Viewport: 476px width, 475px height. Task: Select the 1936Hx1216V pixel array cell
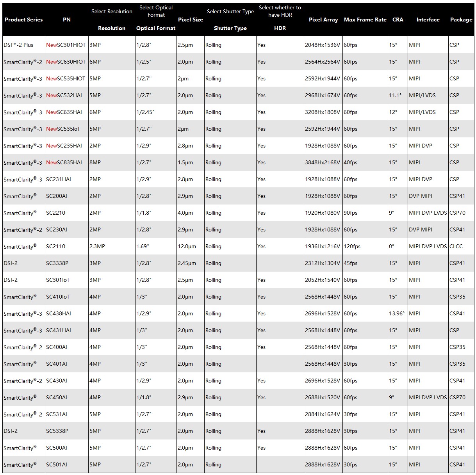(323, 246)
